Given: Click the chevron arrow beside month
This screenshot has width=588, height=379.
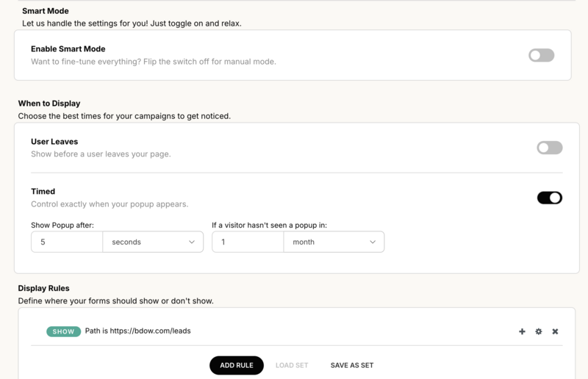Looking at the screenshot, I should pyautogui.click(x=373, y=242).
